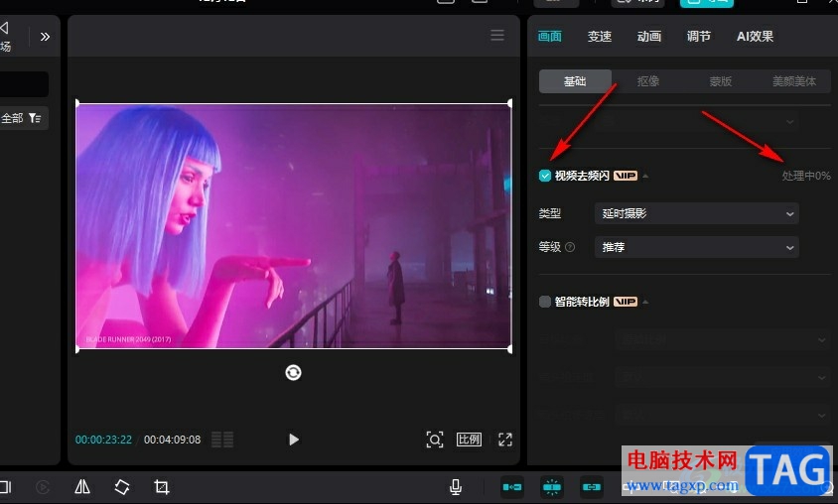Collapse the 智能转比例 section arrow
838x504 pixels.
[x=645, y=302]
